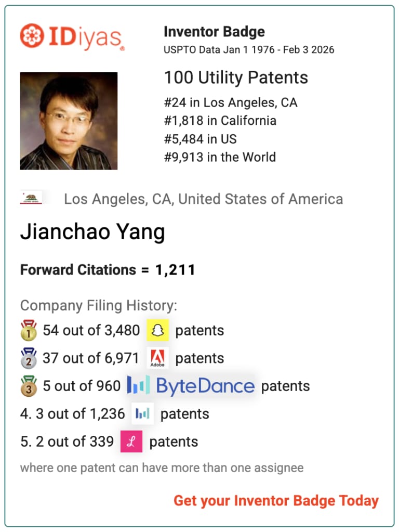The width and height of the screenshot is (399, 532).
Task: Click the Jianchao Yang name heading
Action: (x=92, y=232)
